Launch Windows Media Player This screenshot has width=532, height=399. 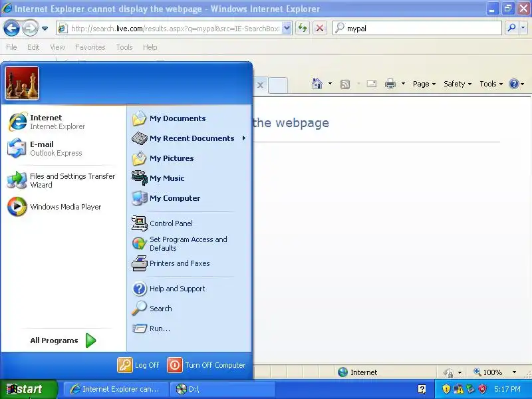point(63,207)
